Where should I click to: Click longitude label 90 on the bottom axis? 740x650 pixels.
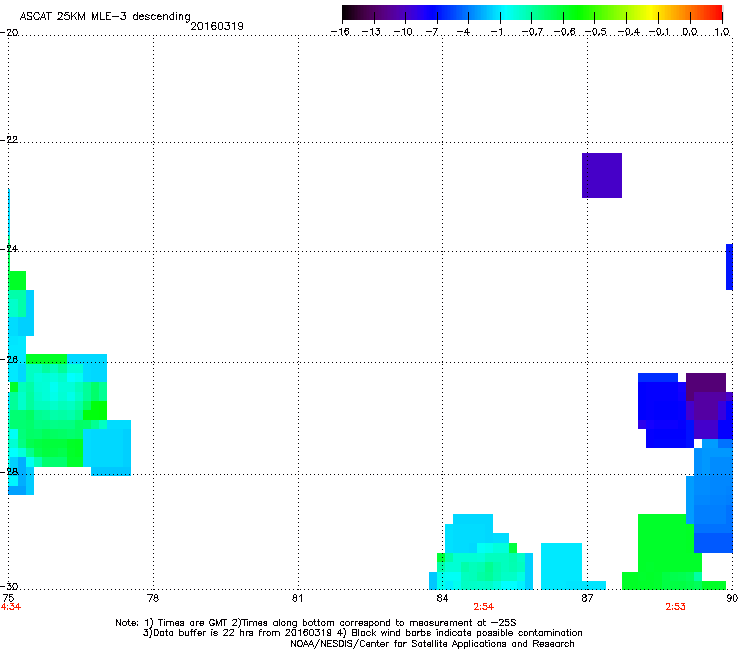click(732, 598)
